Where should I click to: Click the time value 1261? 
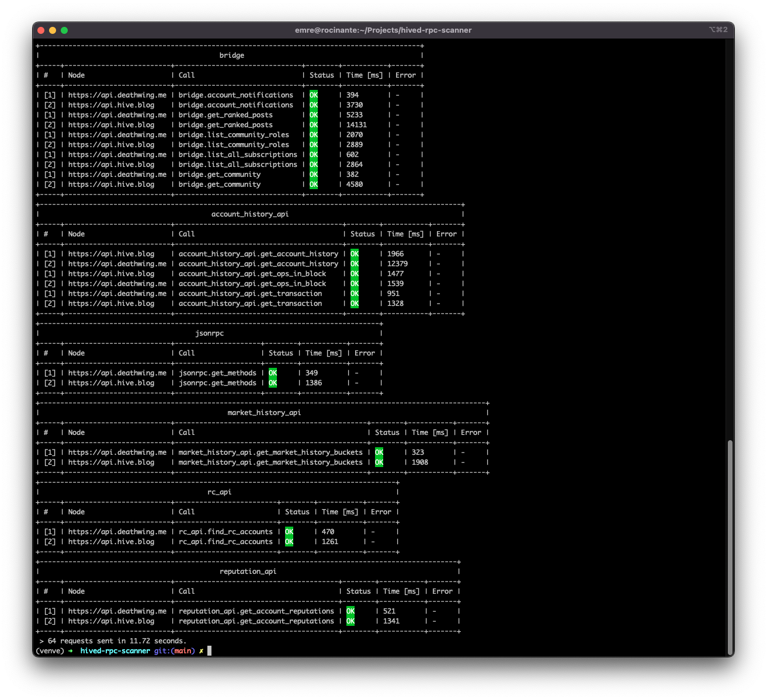coord(330,542)
